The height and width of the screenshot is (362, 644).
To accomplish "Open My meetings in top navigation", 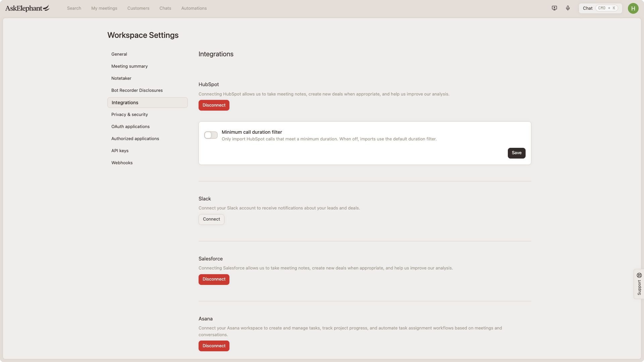I will [104, 8].
